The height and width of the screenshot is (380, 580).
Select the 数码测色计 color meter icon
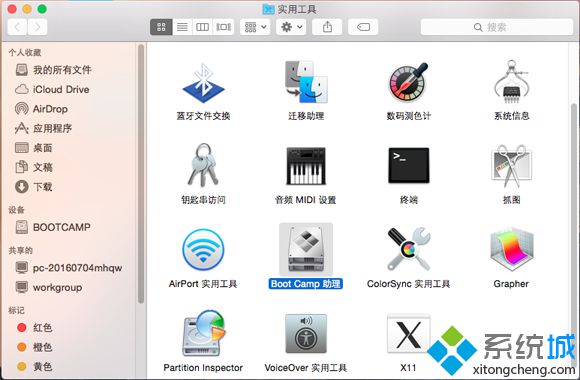point(408,82)
